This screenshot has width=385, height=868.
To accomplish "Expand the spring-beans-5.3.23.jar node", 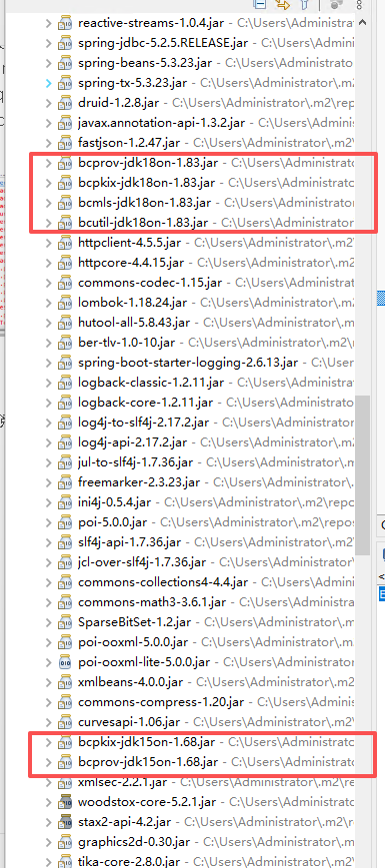I will [48, 63].
